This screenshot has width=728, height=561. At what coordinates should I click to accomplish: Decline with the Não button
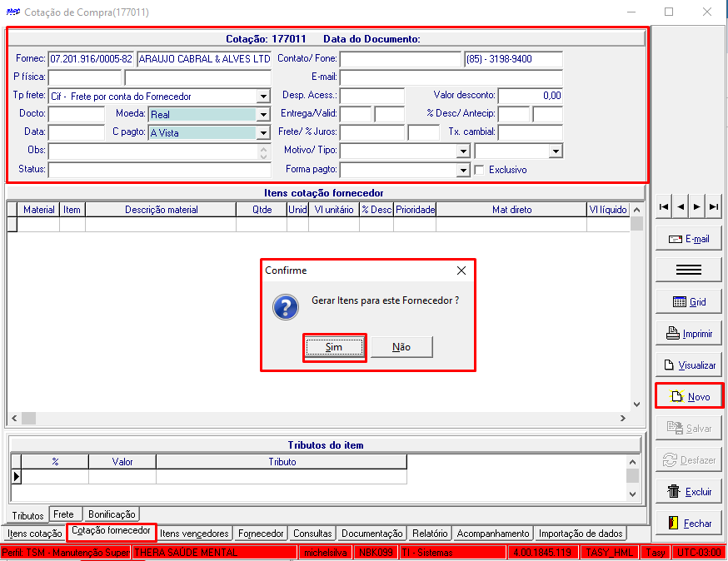(401, 347)
